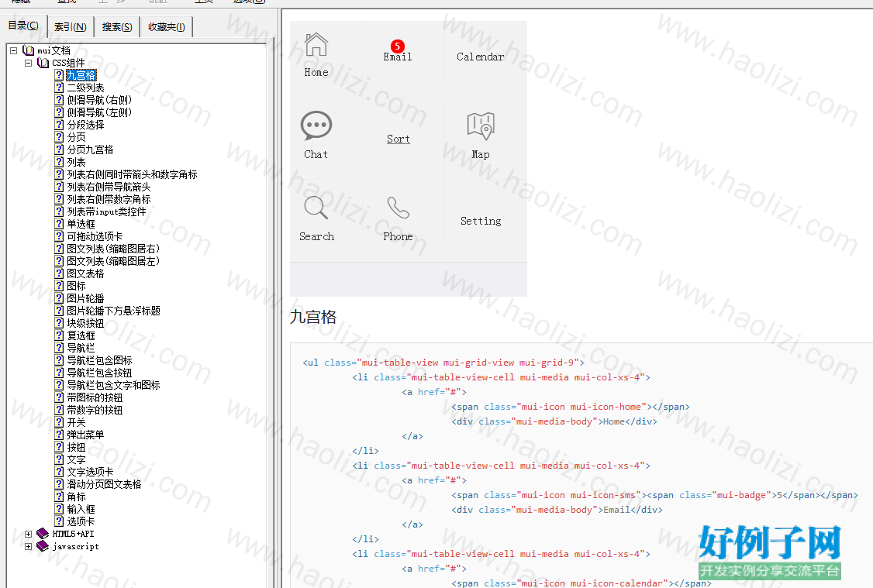Collapse the mui文档 root node

tap(14, 50)
